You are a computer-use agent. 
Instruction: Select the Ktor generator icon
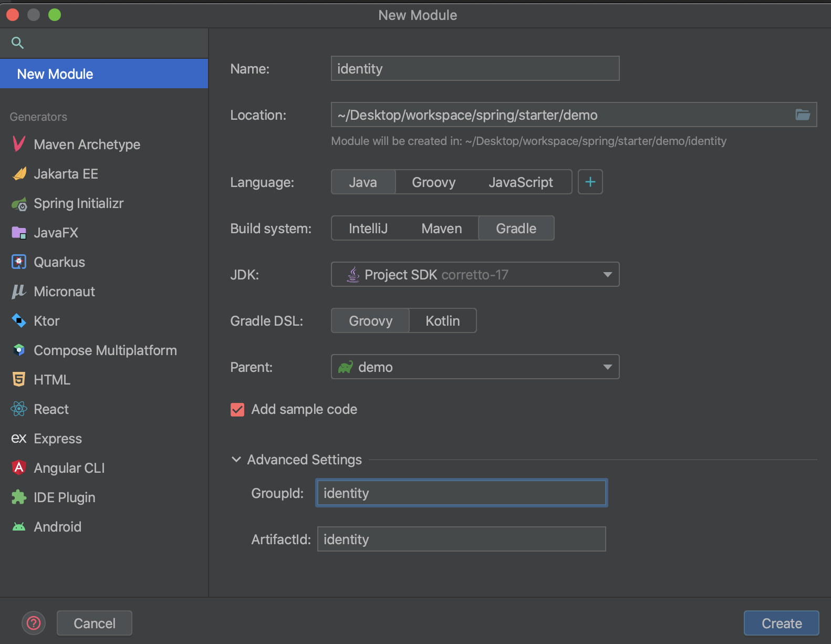pos(19,321)
